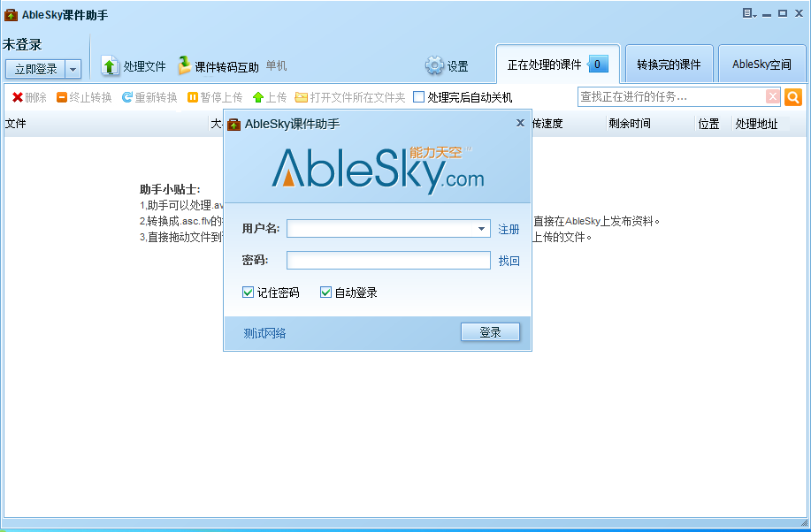Click 重新转换 refresh item
811x532 pixels.
[x=149, y=97]
